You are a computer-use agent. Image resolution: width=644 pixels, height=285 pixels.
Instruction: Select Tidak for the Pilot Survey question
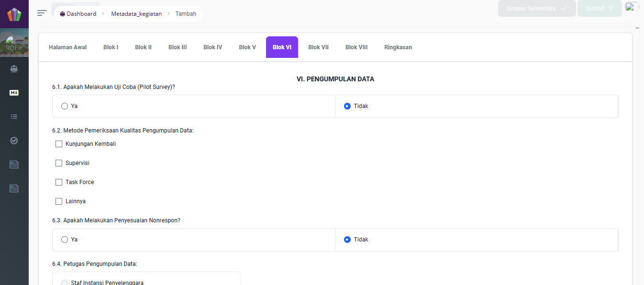pyautogui.click(x=347, y=106)
